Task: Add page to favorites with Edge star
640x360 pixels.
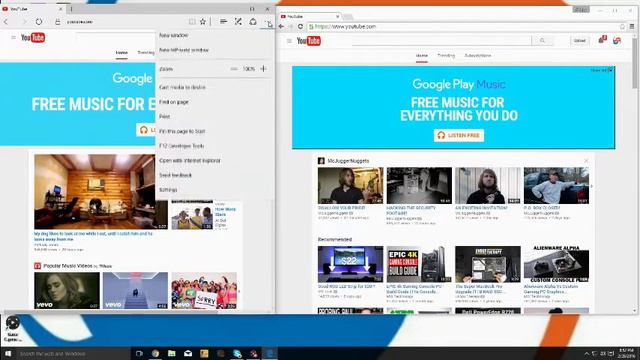Action: coord(203,22)
